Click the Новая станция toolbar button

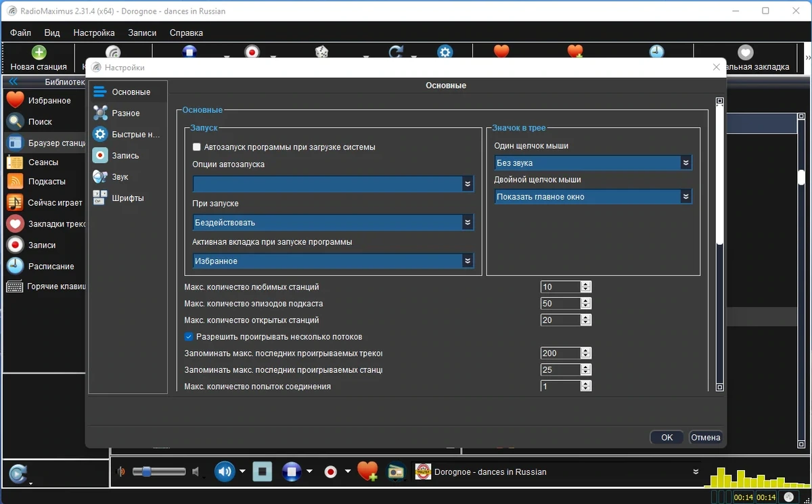tap(39, 59)
